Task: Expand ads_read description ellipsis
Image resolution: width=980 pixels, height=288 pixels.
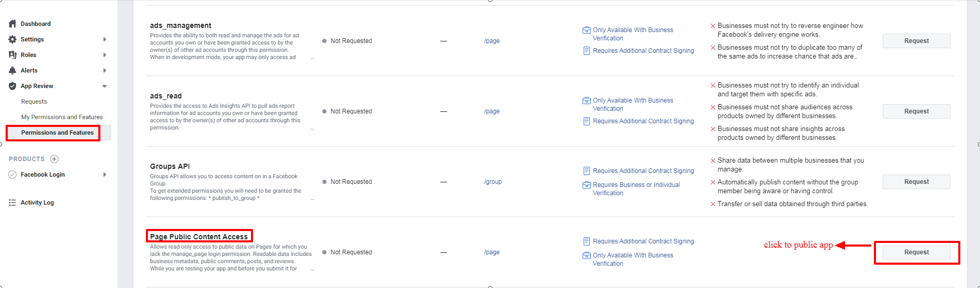Action: 312,129
